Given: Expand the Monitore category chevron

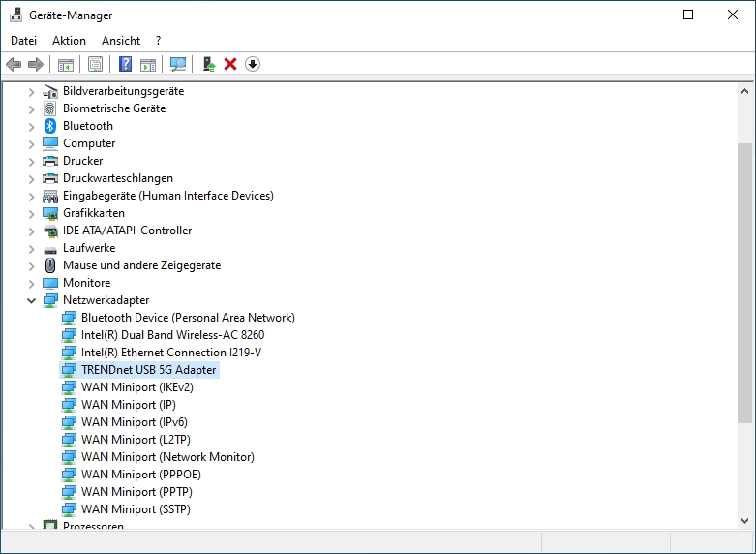Looking at the screenshot, I should click(x=31, y=283).
